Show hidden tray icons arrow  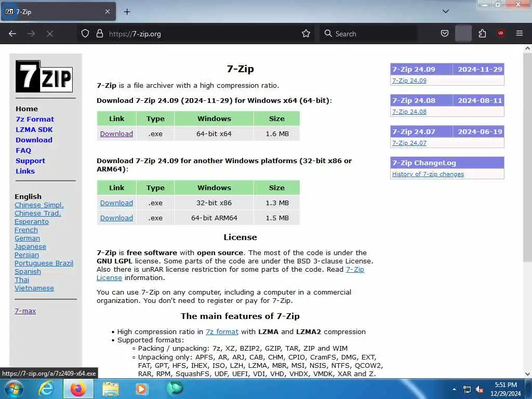(x=454, y=389)
